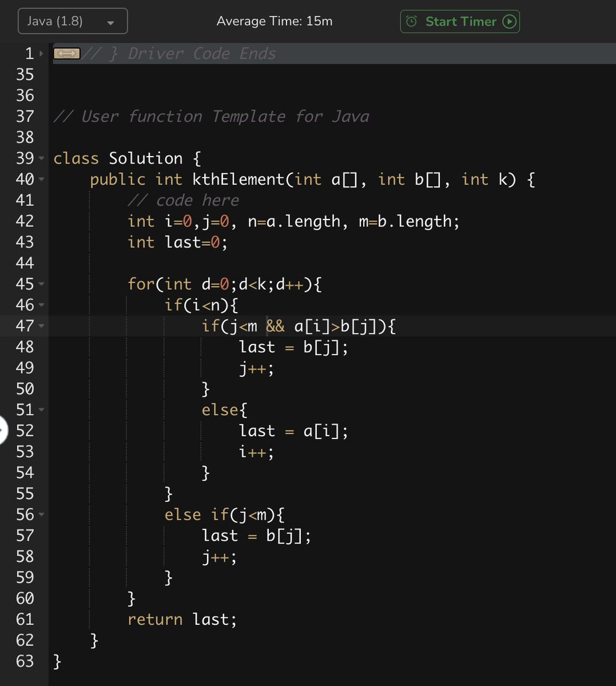Expand the folded Driver Code marker
The height and width of the screenshot is (686, 616).
67,54
